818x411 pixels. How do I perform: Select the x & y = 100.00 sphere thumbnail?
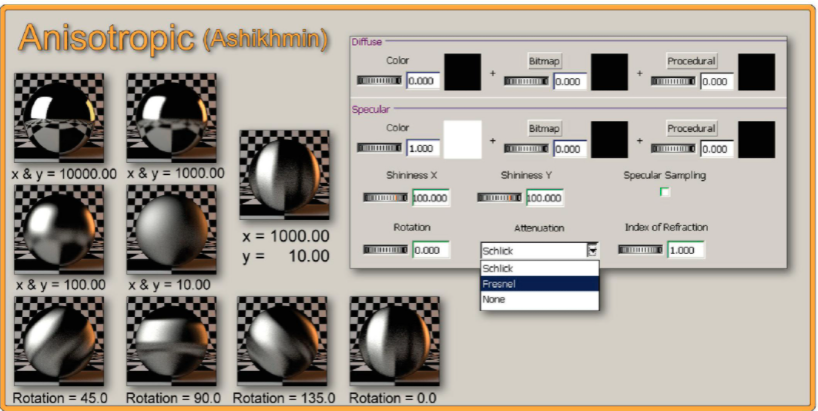pos(59,229)
